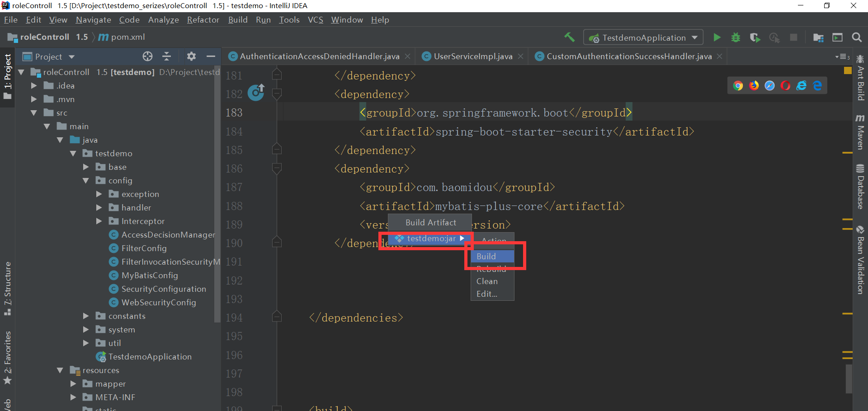Image resolution: width=868 pixels, height=411 pixels.
Task: Hide the Project panel with the minus icon
Action: (211, 56)
